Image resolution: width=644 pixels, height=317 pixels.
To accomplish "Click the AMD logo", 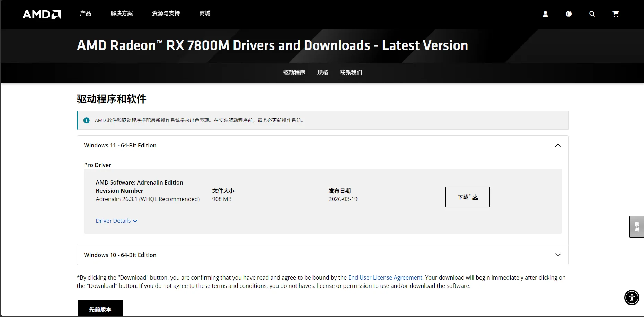I will coord(42,14).
